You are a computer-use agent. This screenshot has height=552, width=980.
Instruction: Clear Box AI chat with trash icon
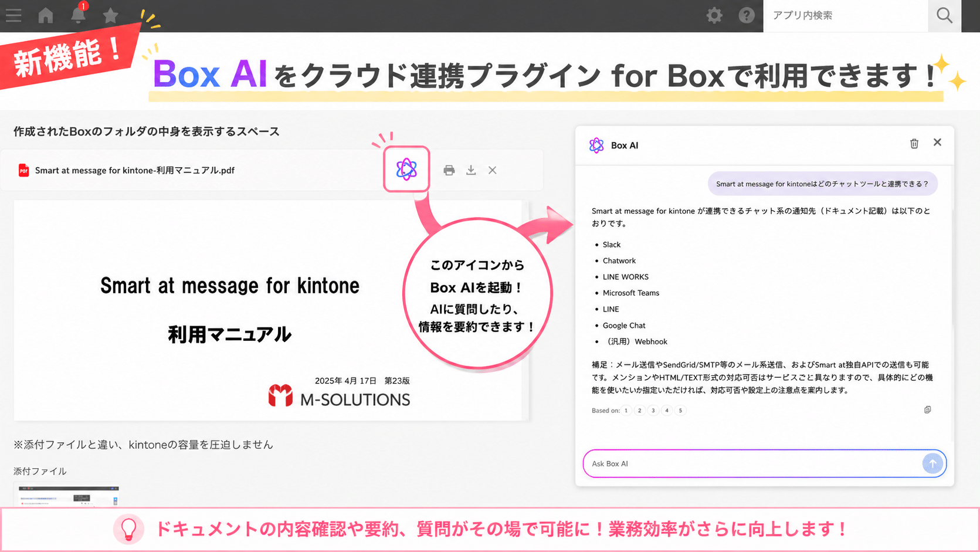[914, 144]
